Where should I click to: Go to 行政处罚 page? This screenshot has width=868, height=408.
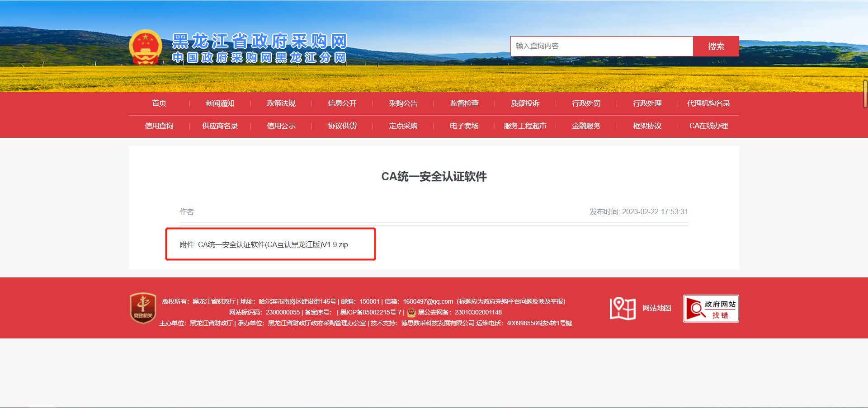pyautogui.click(x=586, y=103)
